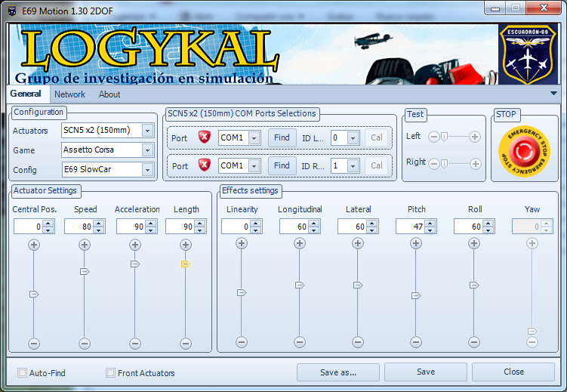Click plus icon above Roll slider
Image resolution: width=567 pixels, height=392 pixels.
click(474, 243)
